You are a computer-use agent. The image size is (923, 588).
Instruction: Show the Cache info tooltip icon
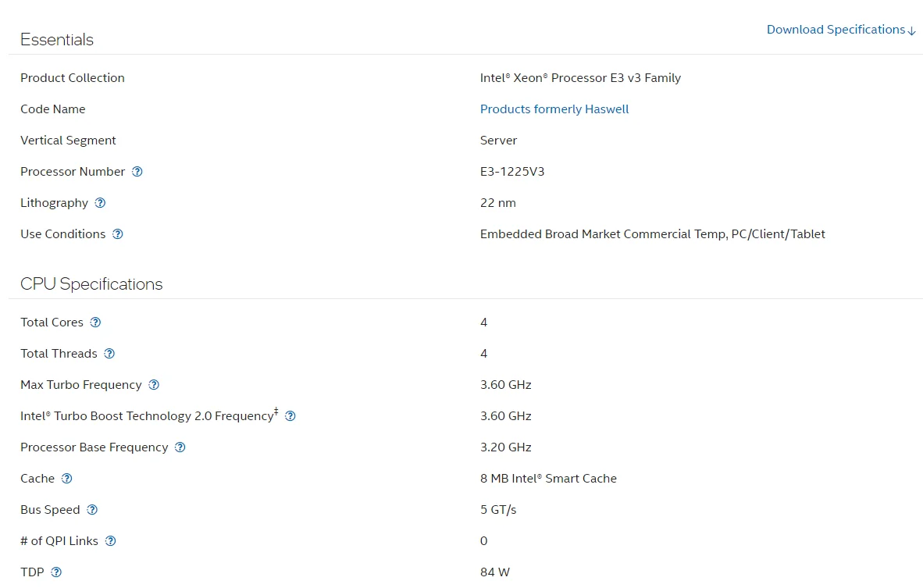[67, 479]
